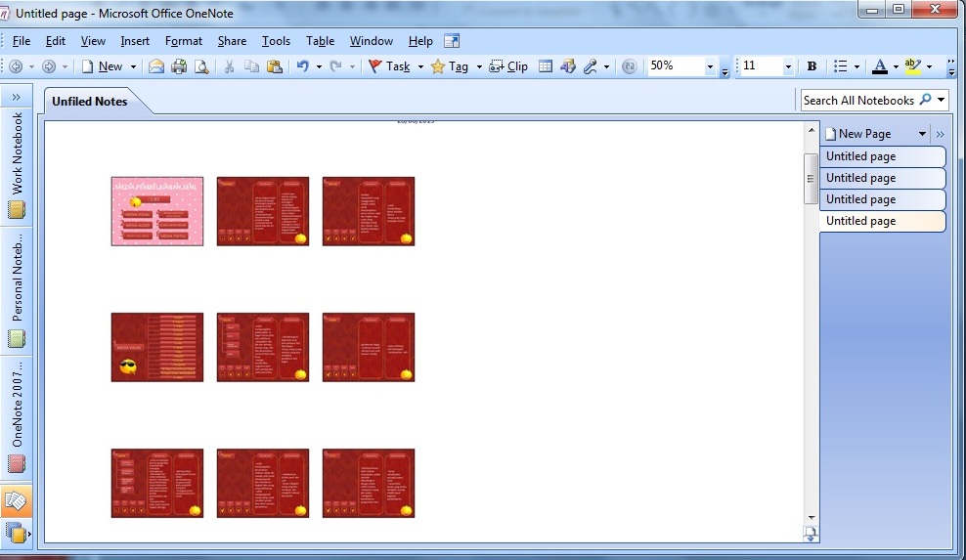The image size is (966, 560).
Task: Collapse the page tabs pane chevron
Action: coord(941,134)
